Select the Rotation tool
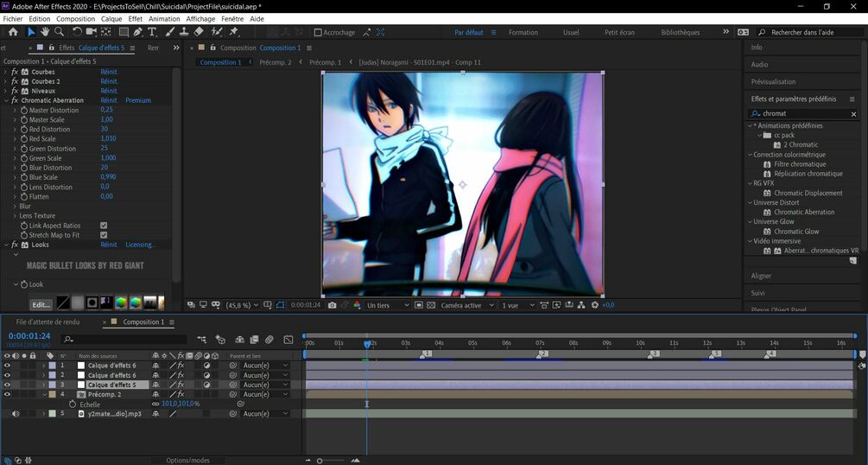868x465 pixels. click(77, 32)
